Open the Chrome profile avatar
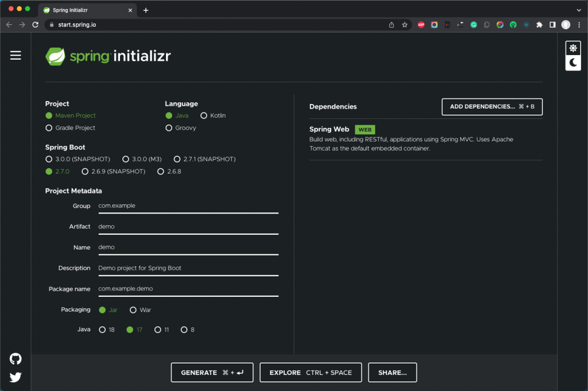Image resolution: width=588 pixels, height=391 pixels. pos(566,25)
